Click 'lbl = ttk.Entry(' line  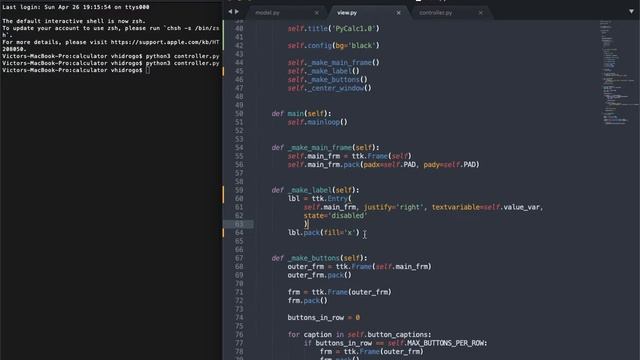[320, 199]
